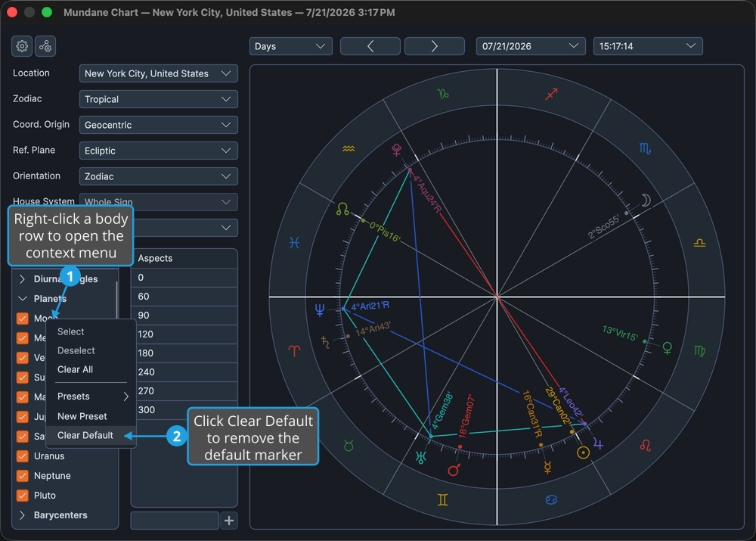This screenshot has width=756, height=541.
Task: Toggle the Mercury row checkbox
Action: pos(22,337)
